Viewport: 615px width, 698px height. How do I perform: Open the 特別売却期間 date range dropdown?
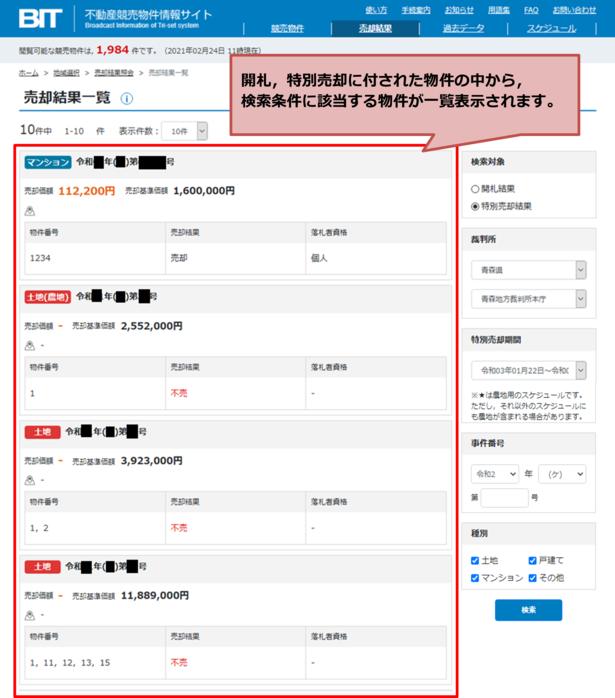point(528,370)
